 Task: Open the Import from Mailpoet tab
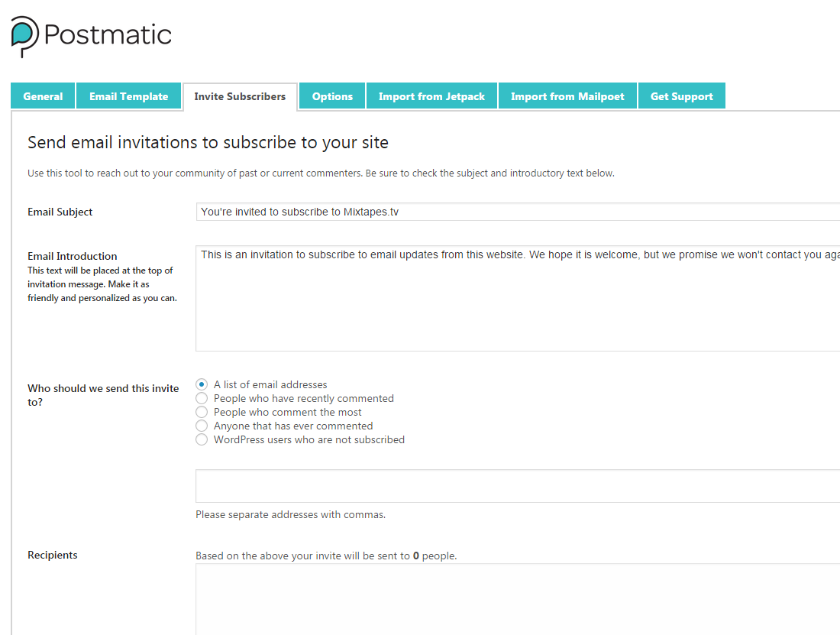click(x=567, y=96)
